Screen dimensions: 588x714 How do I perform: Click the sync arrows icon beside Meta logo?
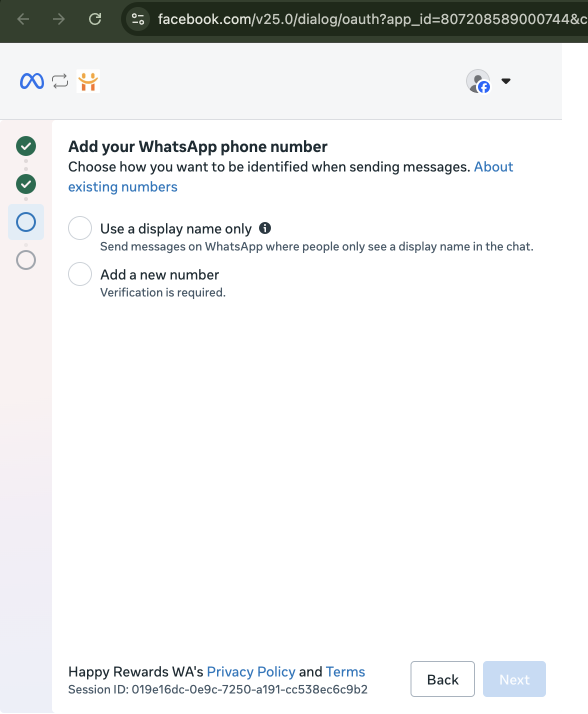[x=60, y=81]
